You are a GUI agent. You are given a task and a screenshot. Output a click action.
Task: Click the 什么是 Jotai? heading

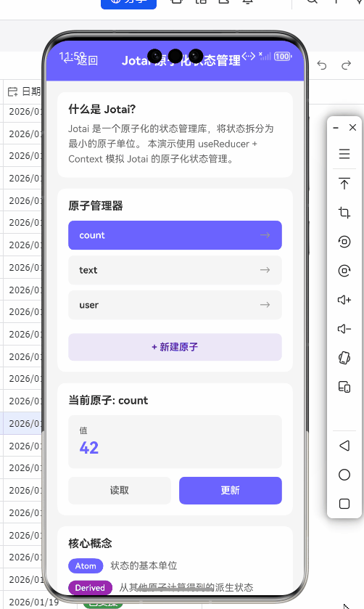[x=102, y=109]
